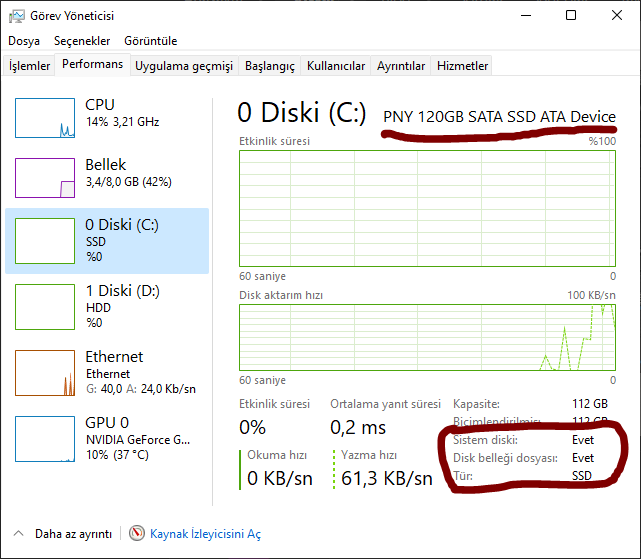
Task: Switch to the Kullanıcılar tab
Action: coord(336,66)
